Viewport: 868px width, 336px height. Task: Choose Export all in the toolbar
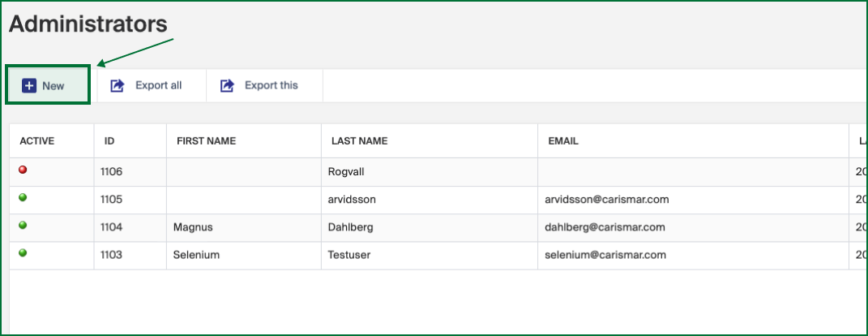tap(158, 85)
